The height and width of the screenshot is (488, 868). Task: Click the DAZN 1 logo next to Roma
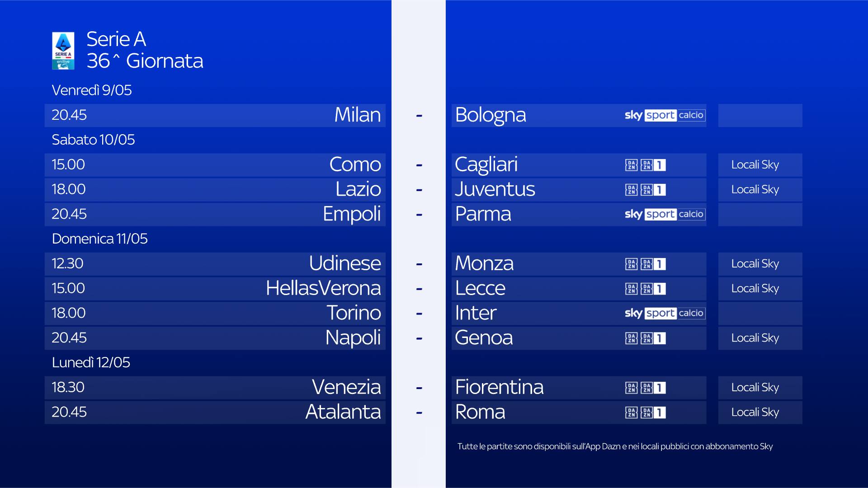point(653,413)
